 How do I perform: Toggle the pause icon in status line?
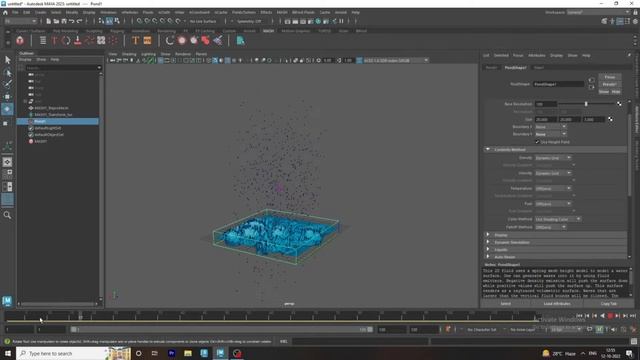pyautogui.click(x=341, y=21)
